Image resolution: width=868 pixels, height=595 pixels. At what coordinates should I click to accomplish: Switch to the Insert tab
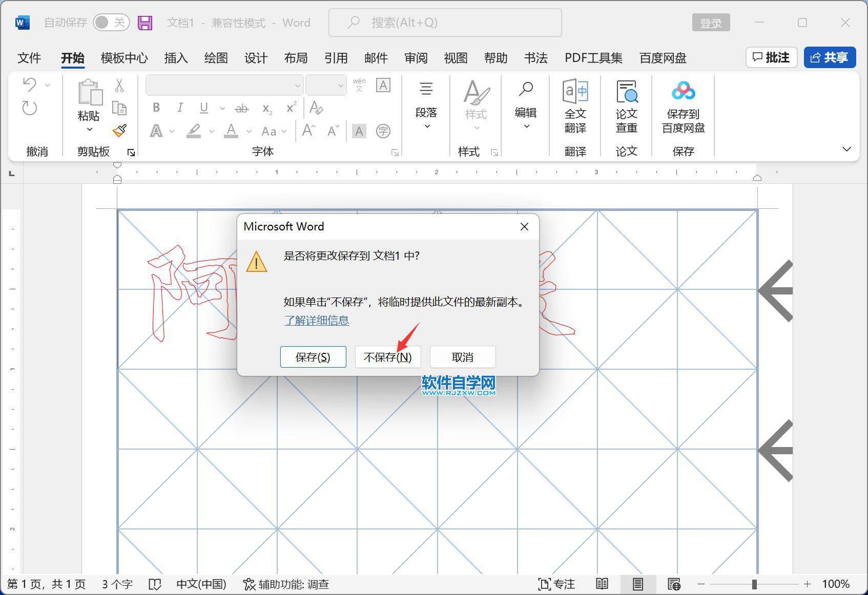[x=176, y=58]
